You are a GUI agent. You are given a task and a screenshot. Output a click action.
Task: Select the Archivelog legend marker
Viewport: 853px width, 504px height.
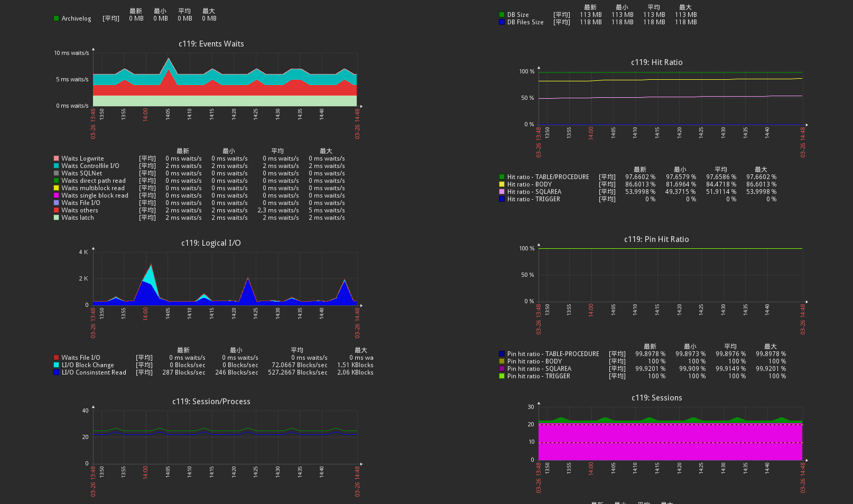coord(56,18)
